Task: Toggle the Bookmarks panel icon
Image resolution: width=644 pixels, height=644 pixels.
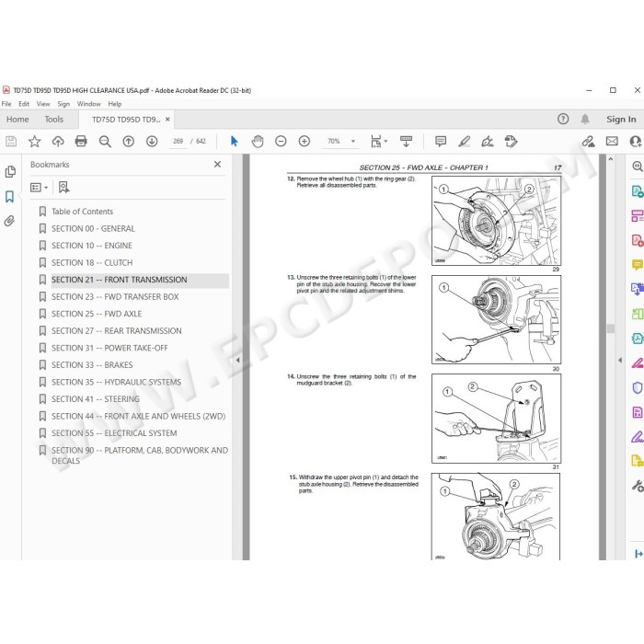Action: (x=10, y=197)
